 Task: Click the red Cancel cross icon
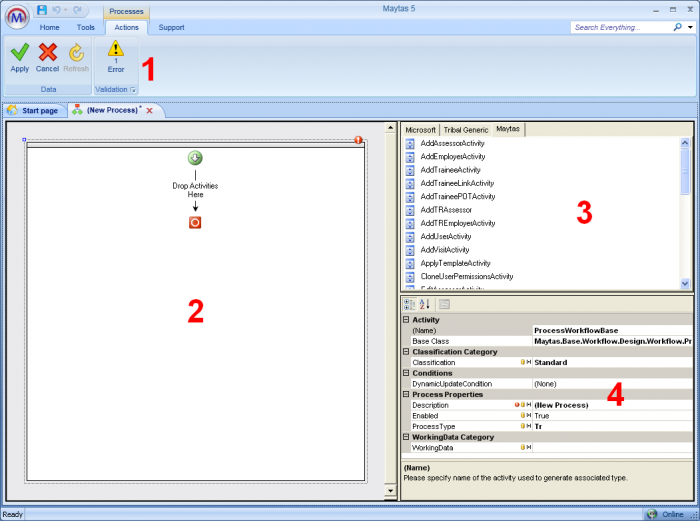coord(47,52)
